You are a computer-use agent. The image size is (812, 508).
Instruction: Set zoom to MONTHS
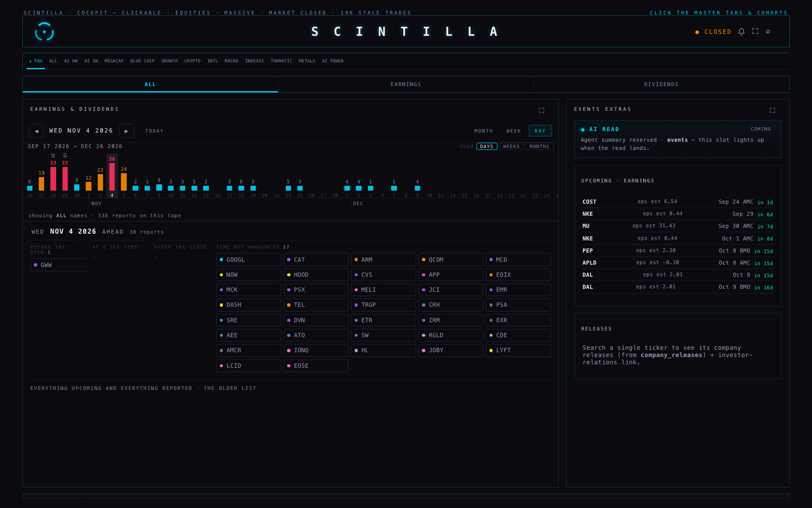pyautogui.click(x=539, y=147)
